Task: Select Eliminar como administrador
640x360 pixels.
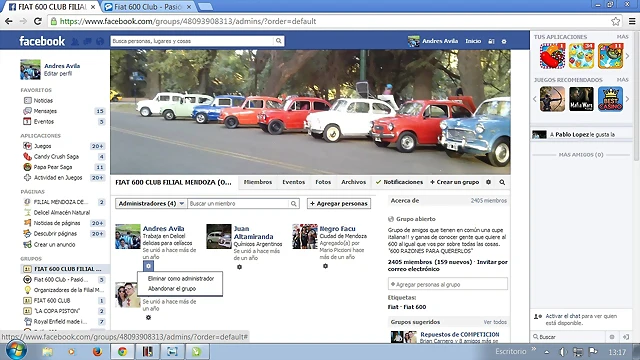Action: [181, 278]
